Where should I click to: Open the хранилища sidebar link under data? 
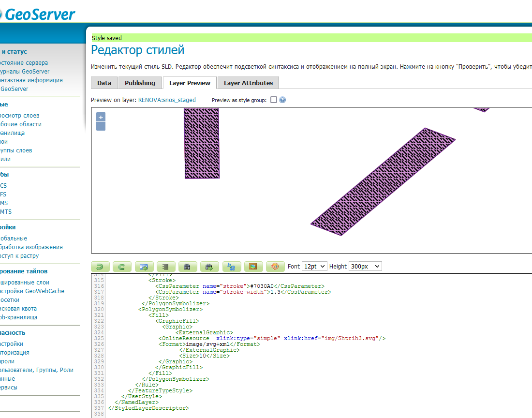[12, 133]
